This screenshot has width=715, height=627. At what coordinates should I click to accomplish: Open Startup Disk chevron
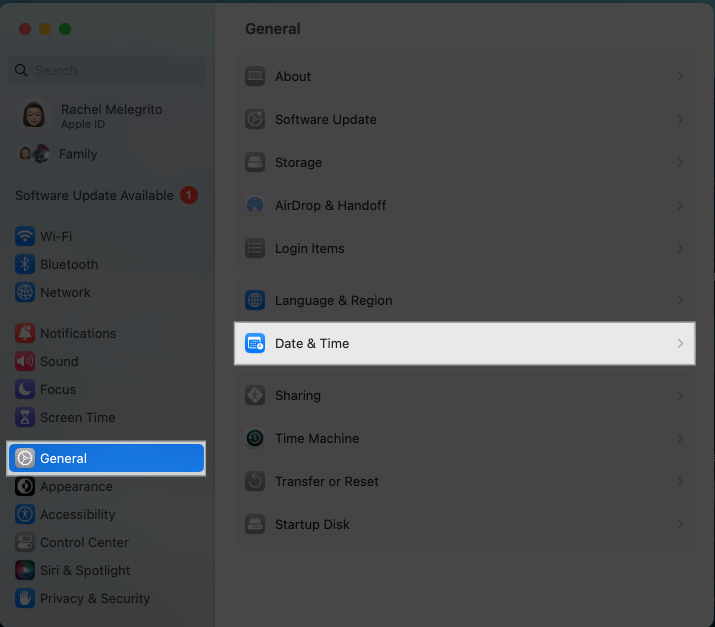pos(680,524)
